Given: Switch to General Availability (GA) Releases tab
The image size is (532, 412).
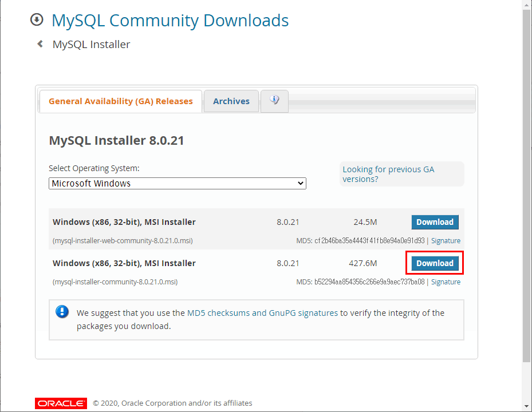Looking at the screenshot, I should [121, 101].
